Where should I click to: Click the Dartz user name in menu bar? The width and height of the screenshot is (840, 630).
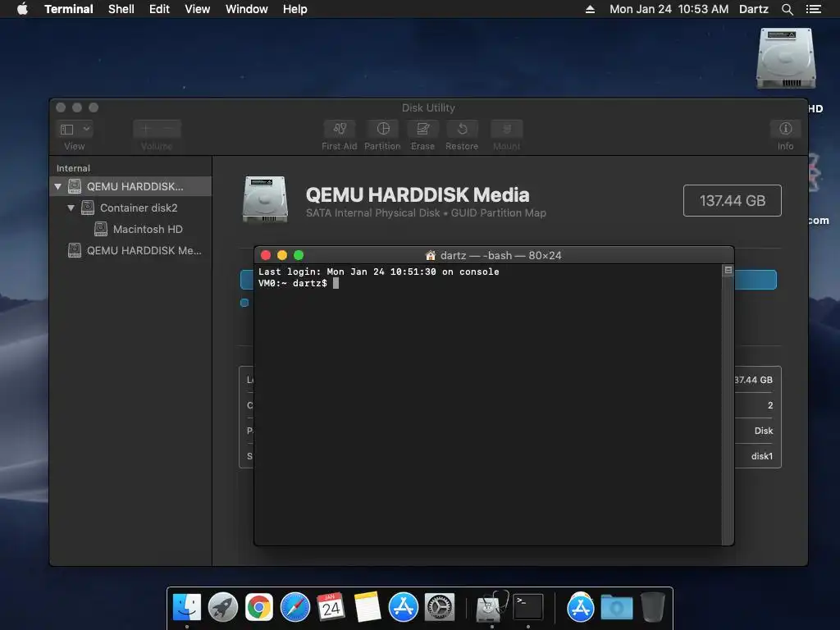753,9
